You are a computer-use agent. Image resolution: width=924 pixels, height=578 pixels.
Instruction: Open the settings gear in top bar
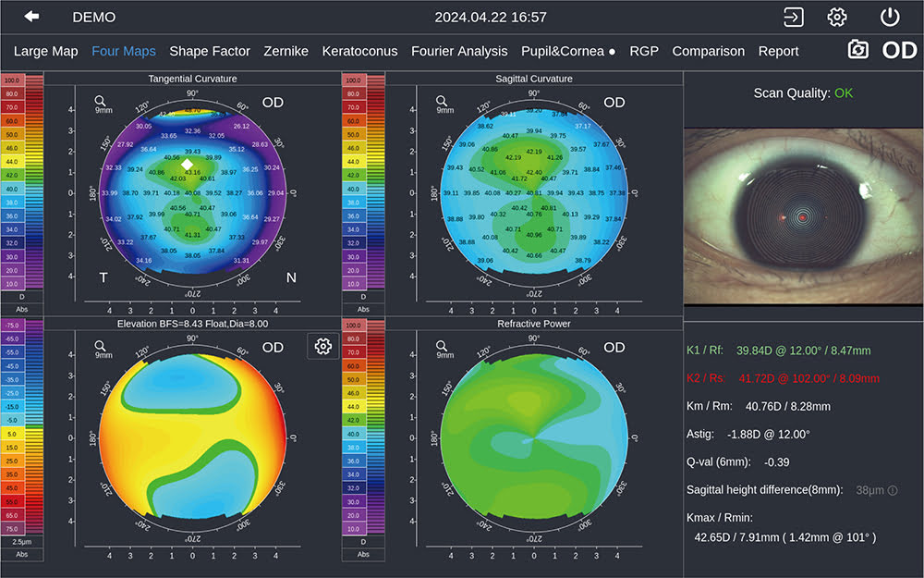(x=837, y=17)
